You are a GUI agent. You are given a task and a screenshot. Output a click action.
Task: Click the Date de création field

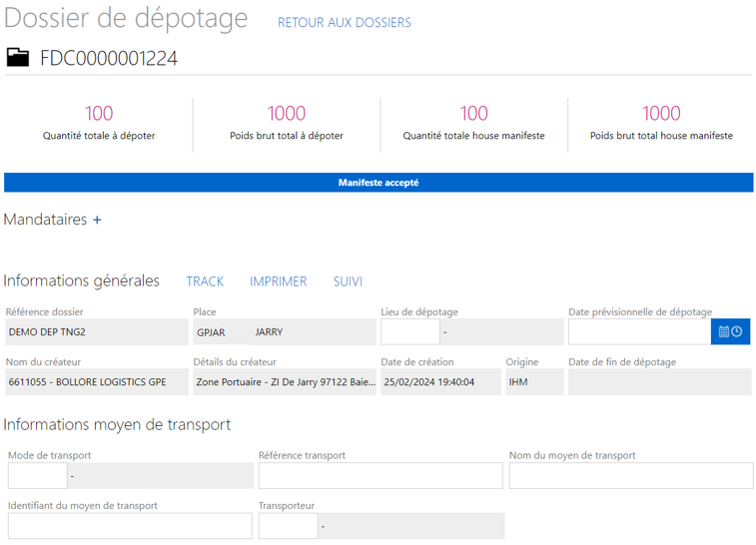pos(440,381)
